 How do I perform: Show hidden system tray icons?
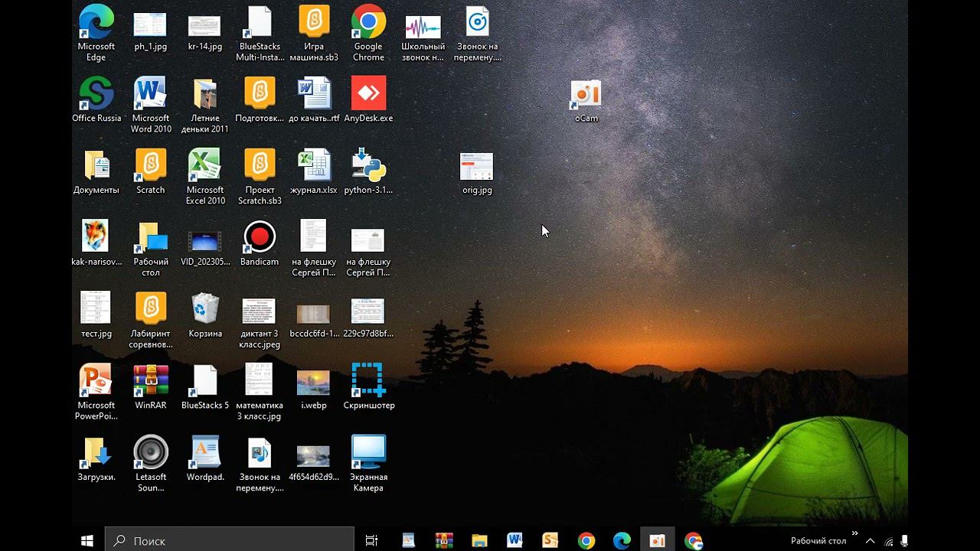coord(870,540)
